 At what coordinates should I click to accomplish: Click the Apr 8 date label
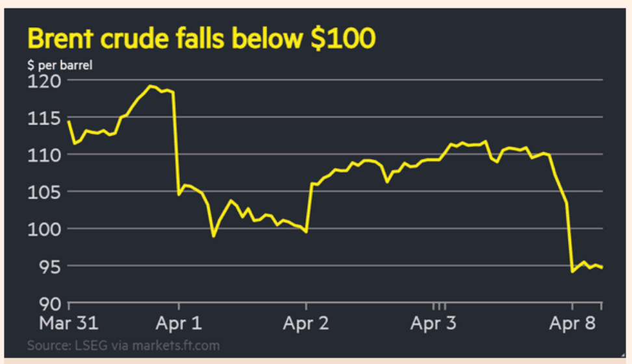coord(572,322)
